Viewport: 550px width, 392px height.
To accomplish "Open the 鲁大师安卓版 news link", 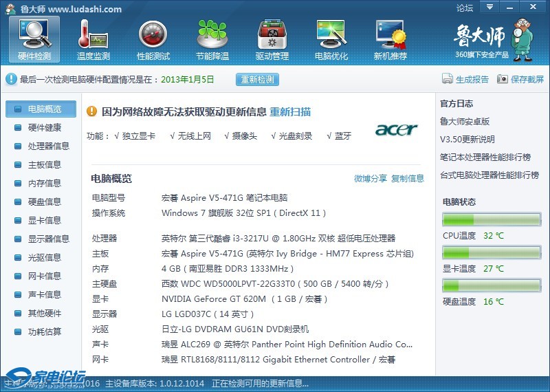I will 465,122.
